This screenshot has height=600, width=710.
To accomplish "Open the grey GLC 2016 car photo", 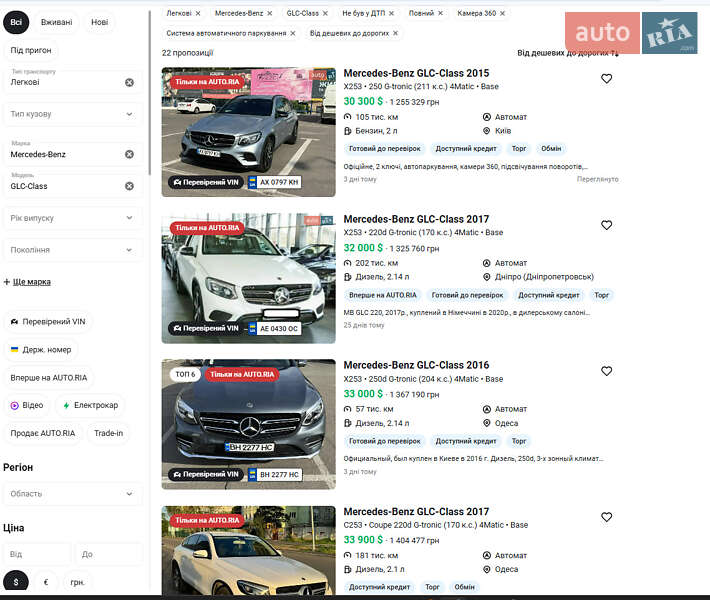I will pos(249,424).
